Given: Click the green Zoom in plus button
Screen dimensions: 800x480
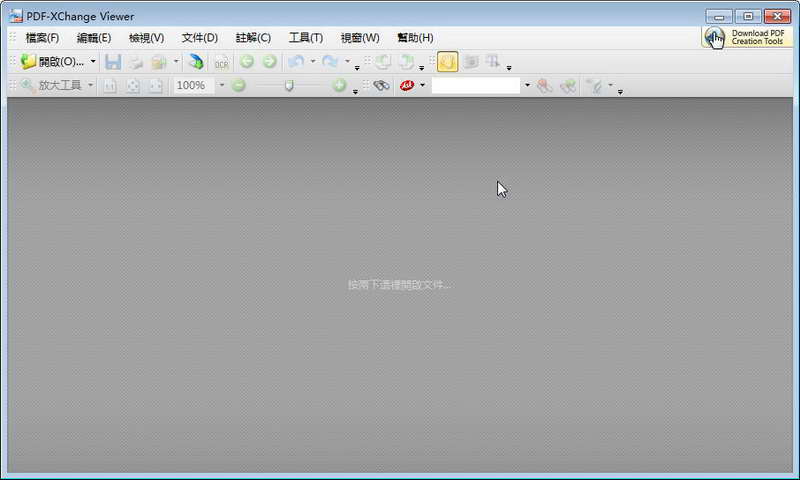Looking at the screenshot, I should pos(339,86).
